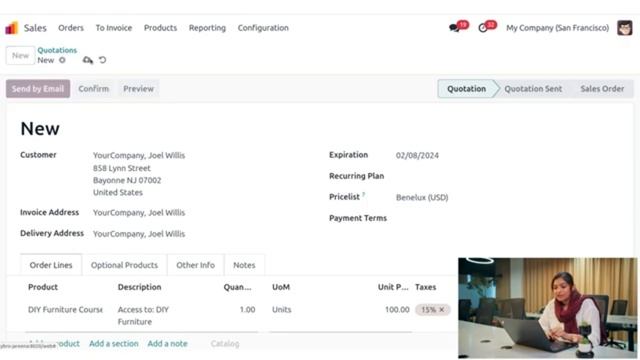The width and height of the screenshot is (640, 360).
Task: Click Add a section link
Action: [x=114, y=344]
